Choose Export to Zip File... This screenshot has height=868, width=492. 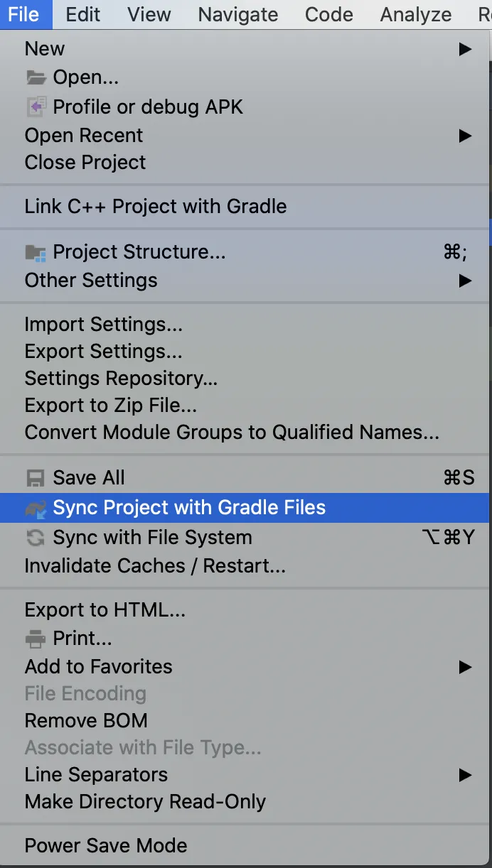pyautogui.click(x=111, y=406)
